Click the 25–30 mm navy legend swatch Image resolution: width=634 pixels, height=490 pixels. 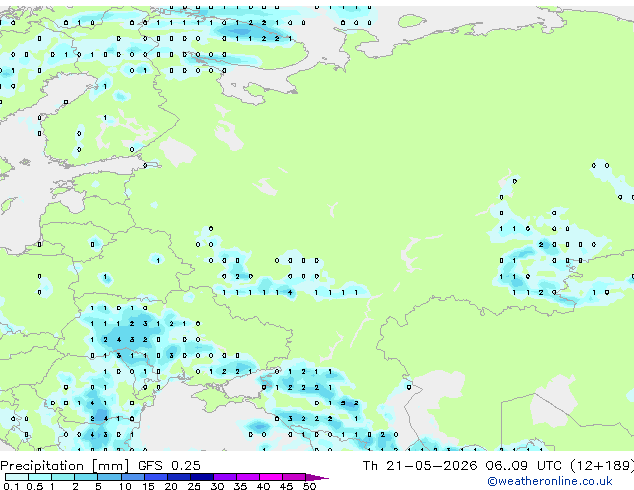tap(201, 477)
